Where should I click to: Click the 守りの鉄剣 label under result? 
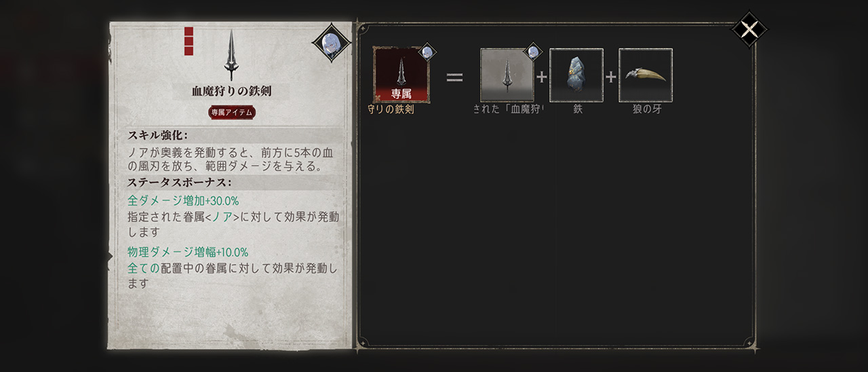[391, 109]
